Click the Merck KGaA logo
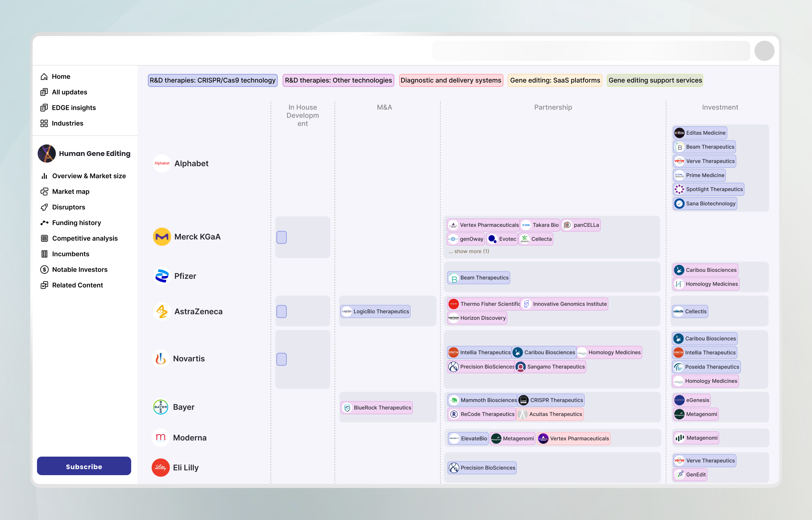This screenshot has width=812, height=520. (x=162, y=237)
